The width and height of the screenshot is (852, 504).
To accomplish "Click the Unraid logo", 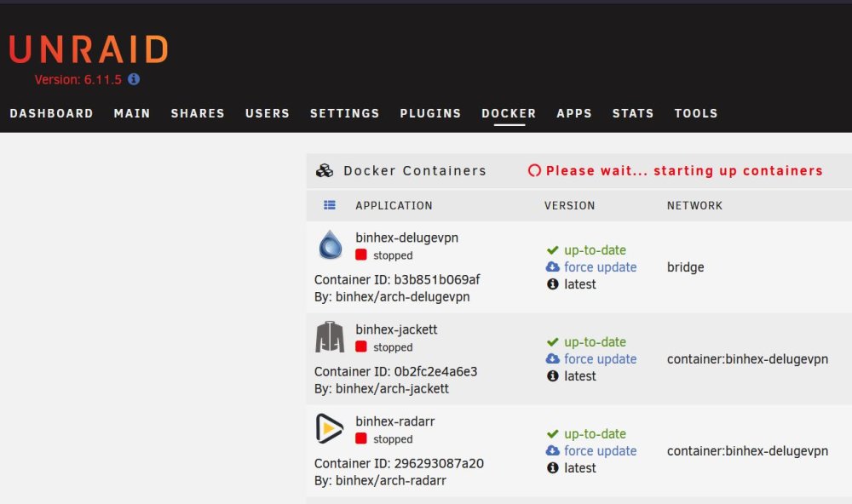I will [x=89, y=49].
